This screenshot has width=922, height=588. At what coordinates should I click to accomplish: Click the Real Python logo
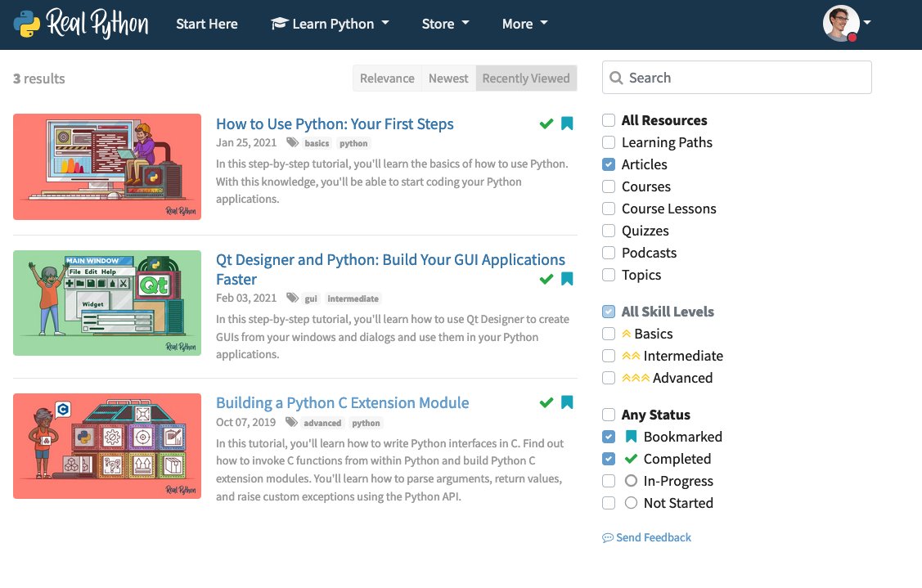81,24
